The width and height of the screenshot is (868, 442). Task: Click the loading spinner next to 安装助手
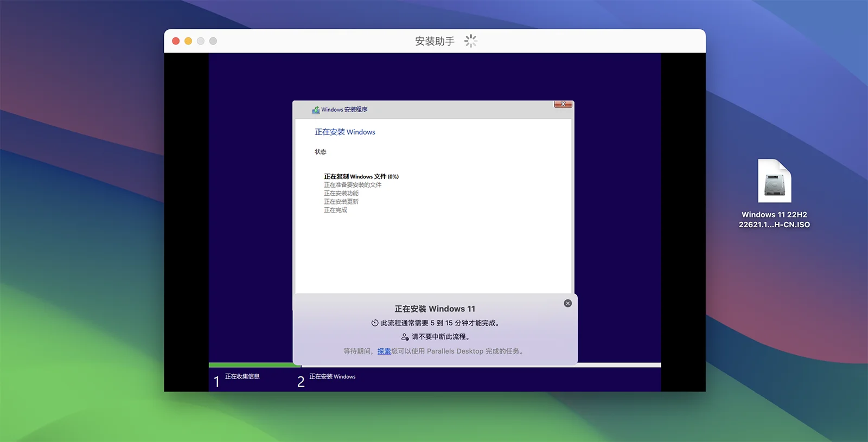pos(470,41)
